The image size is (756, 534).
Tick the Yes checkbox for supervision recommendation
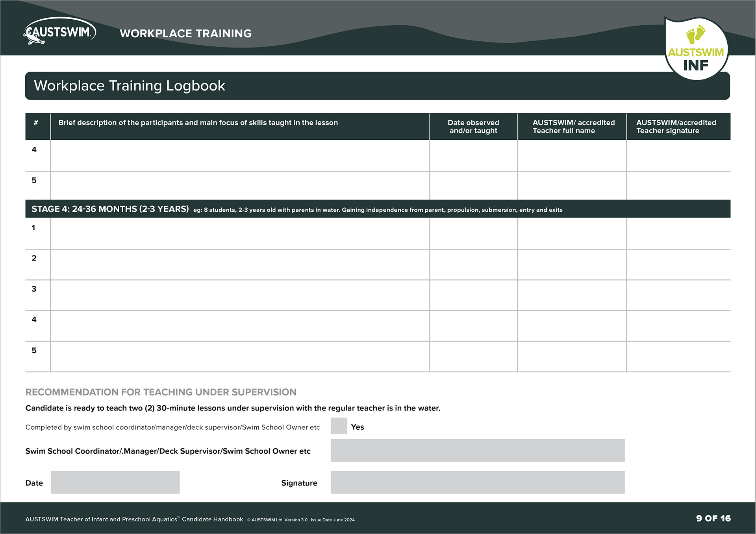pyautogui.click(x=339, y=426)
